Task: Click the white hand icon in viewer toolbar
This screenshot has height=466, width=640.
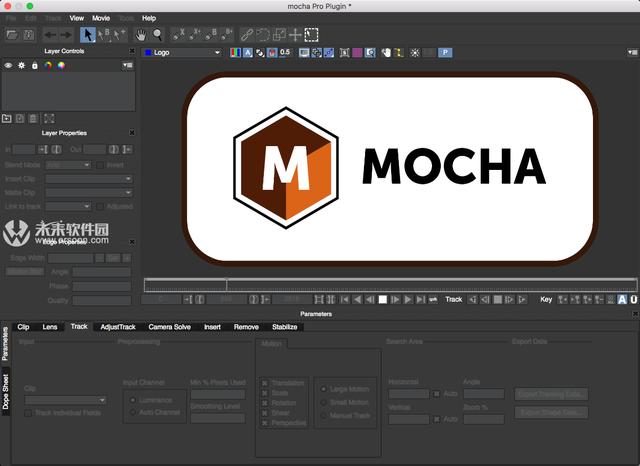Action: 386,53
